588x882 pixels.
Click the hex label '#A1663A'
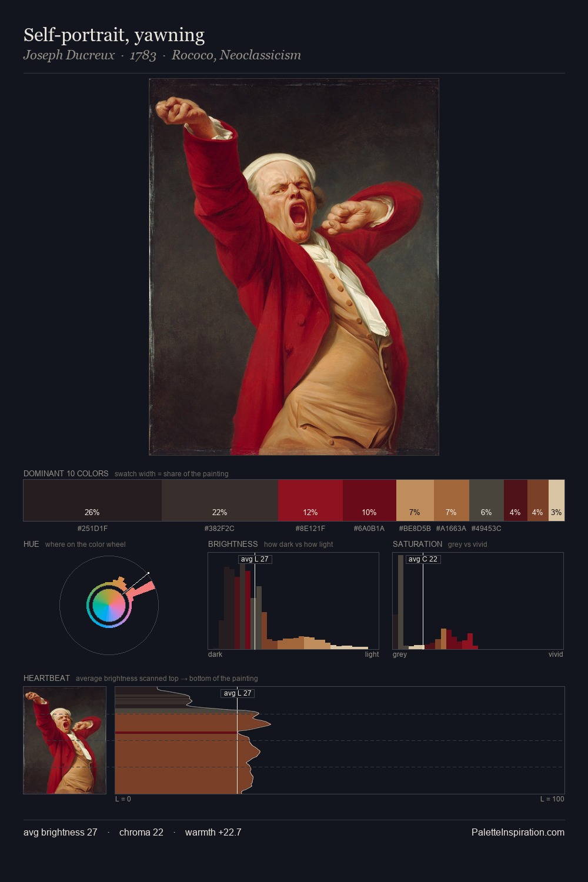[x=451, y=528]
